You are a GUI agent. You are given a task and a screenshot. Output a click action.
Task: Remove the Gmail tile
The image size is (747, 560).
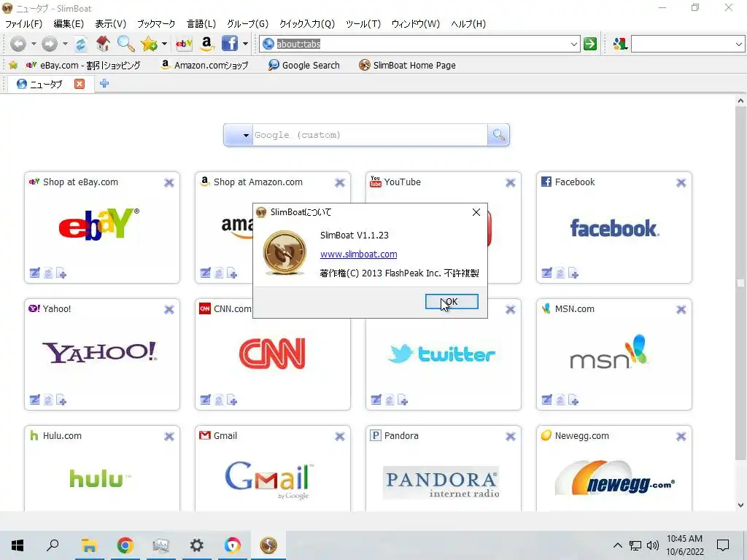[340, 437]
